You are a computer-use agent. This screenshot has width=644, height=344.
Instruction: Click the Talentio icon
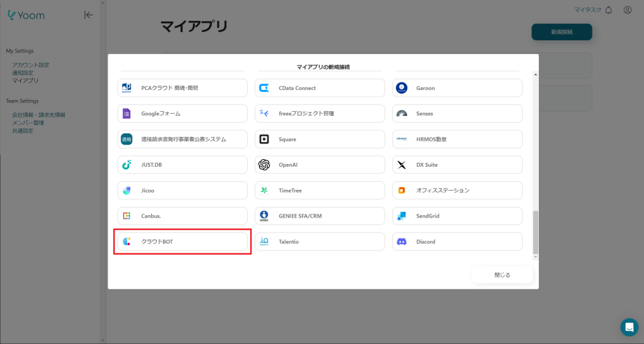pos(264,241)
